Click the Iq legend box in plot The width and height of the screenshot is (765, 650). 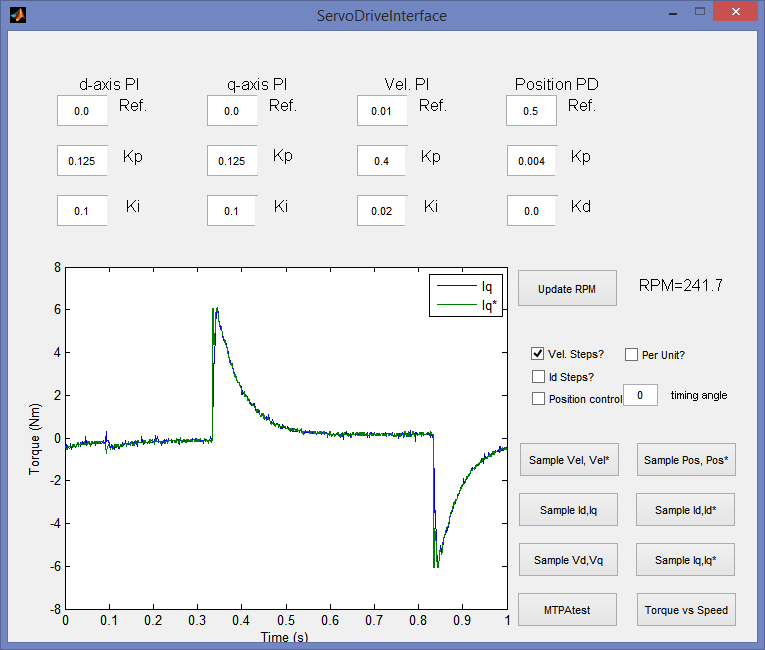pos(465,296)
